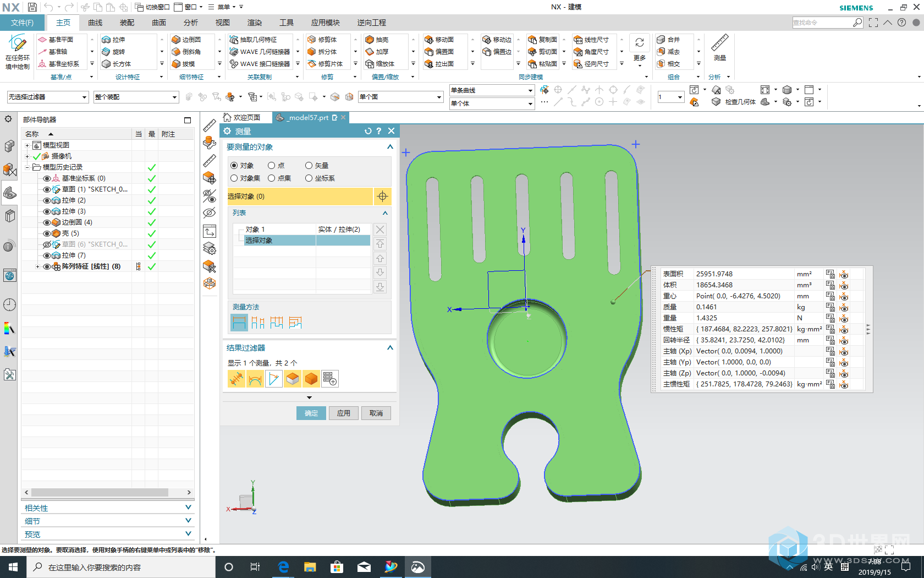Click the Unite (合并) tool
This screenshot has width=924, height=578.
coord(668,40)
